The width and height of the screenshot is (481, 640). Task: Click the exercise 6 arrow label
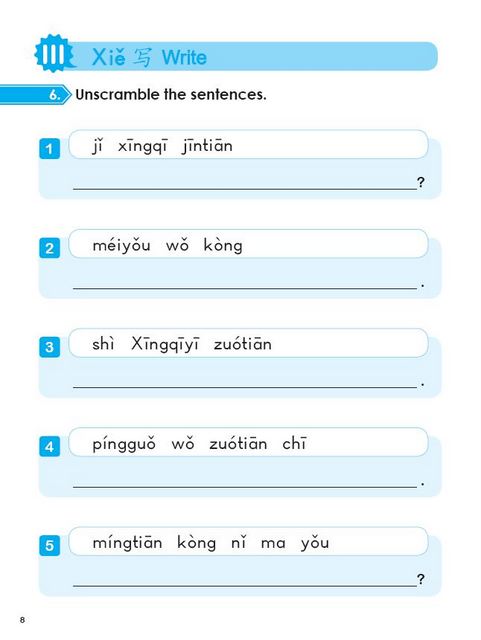click(36, 95)
